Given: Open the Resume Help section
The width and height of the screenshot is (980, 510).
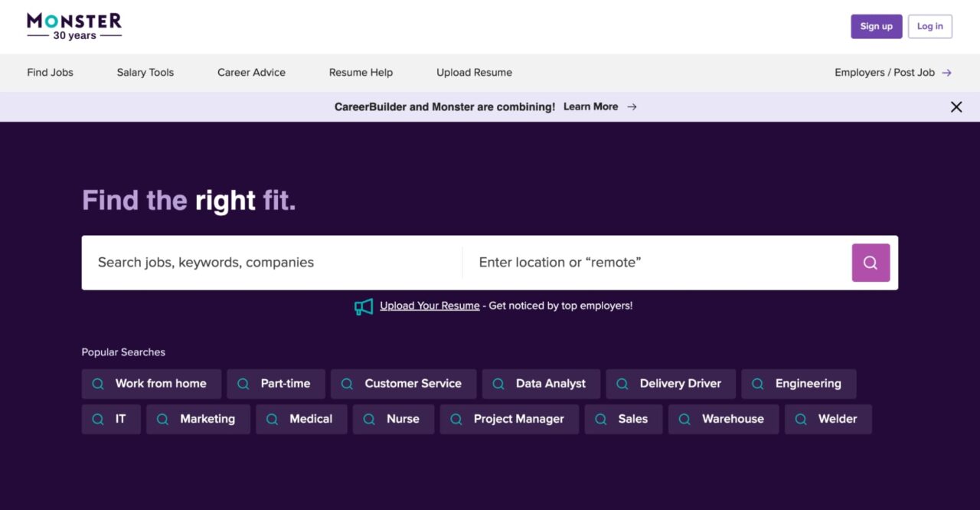Looking at the screenshot, I should (x=360, y=72).
